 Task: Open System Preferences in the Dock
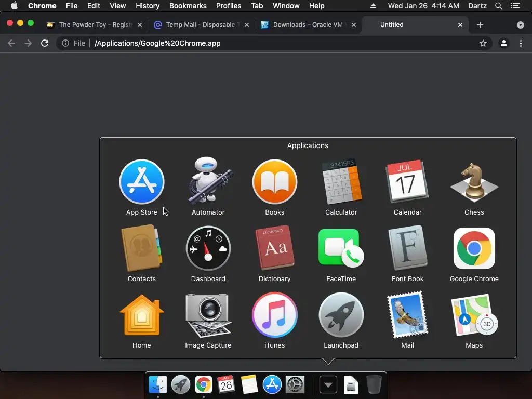tap(295, 385)
